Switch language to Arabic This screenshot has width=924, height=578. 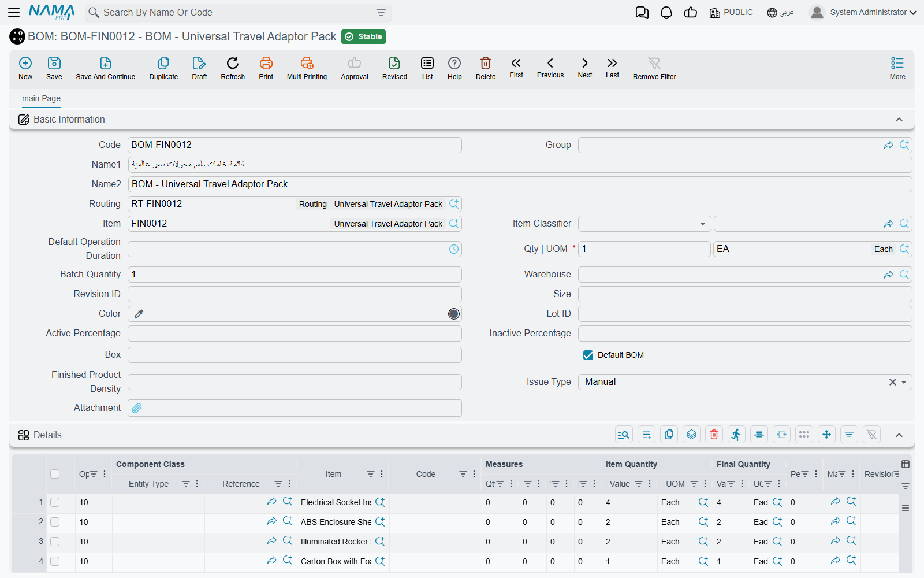pos(781,12)
